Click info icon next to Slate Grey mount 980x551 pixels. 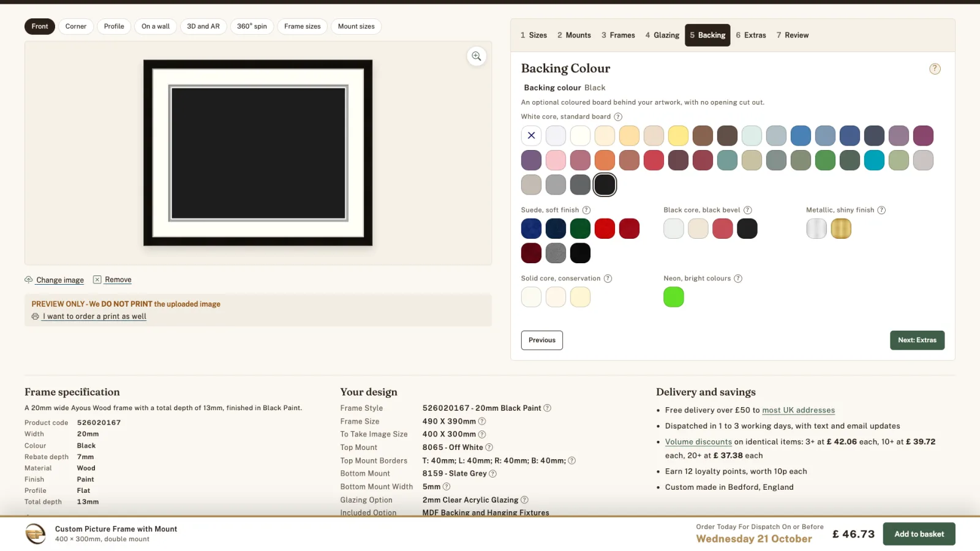click(x=493, y=473)
